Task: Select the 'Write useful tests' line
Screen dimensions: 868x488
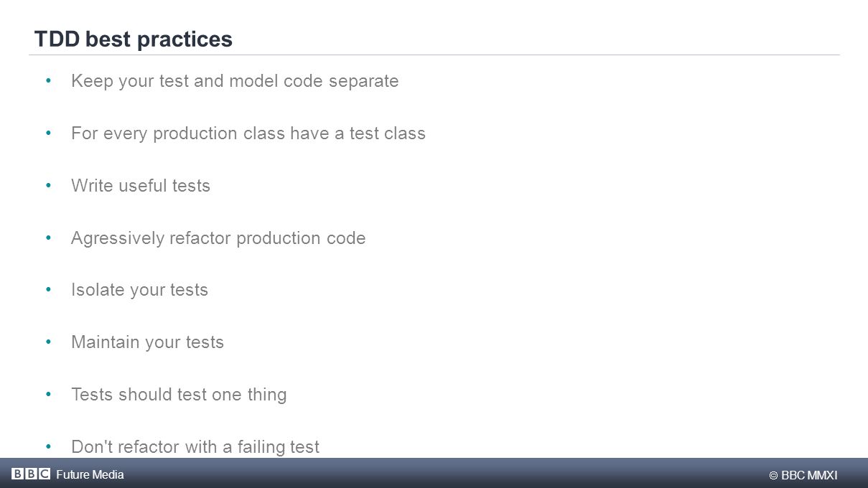Action: pos(141,186)
